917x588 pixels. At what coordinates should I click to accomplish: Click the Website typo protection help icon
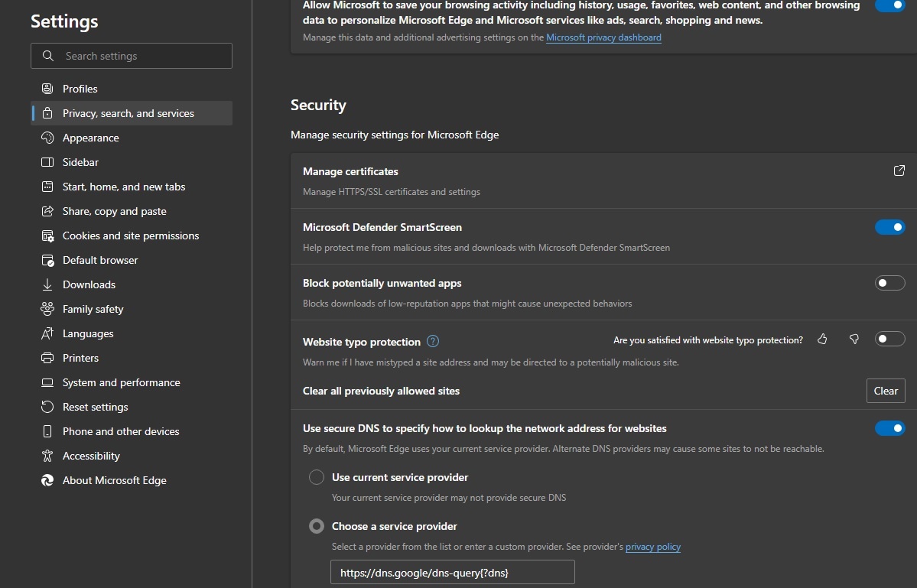point(433,342)
